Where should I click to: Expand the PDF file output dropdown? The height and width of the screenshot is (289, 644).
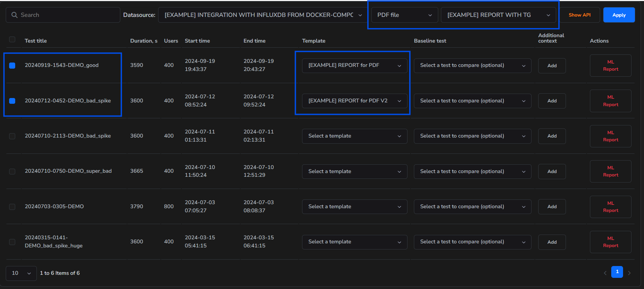(404, 15)
